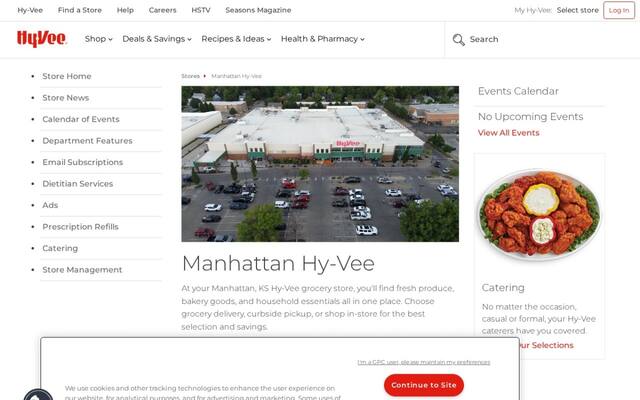Image resolution: width=640 pixels, height=400 pixels.
Task: Open the Hy-Vee top link
Action: 30,10
